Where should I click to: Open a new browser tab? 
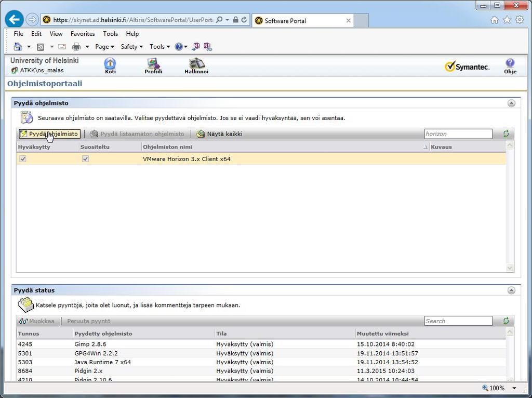pyautogui.click(x=362, y=20)
